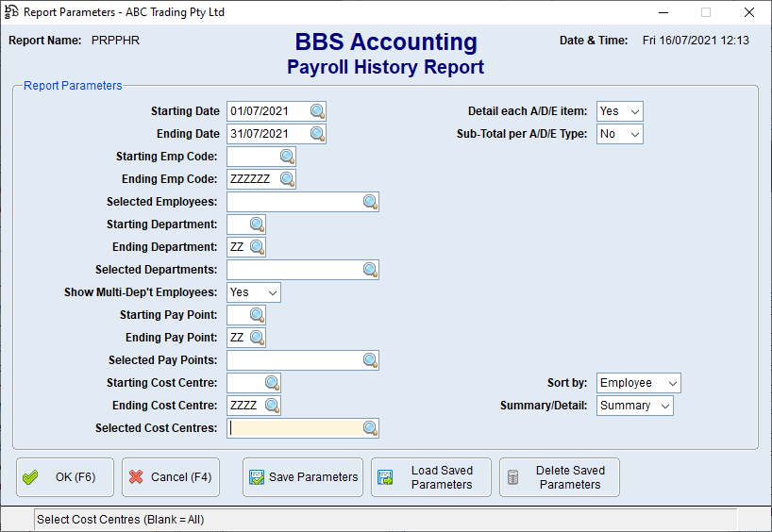Click the status bar Select Cost Centres hint
772x532 pixels.
click(x=121, y=520)
